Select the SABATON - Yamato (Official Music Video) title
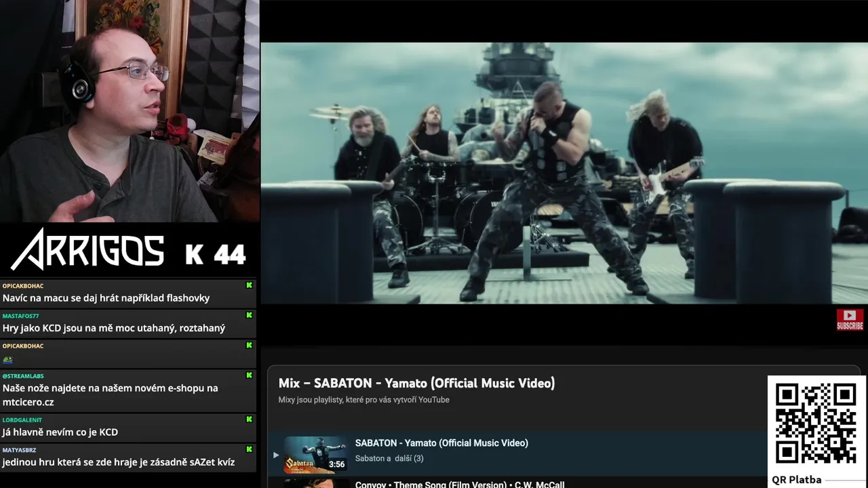Screen dimensions: 868x488 coord(441,443)
